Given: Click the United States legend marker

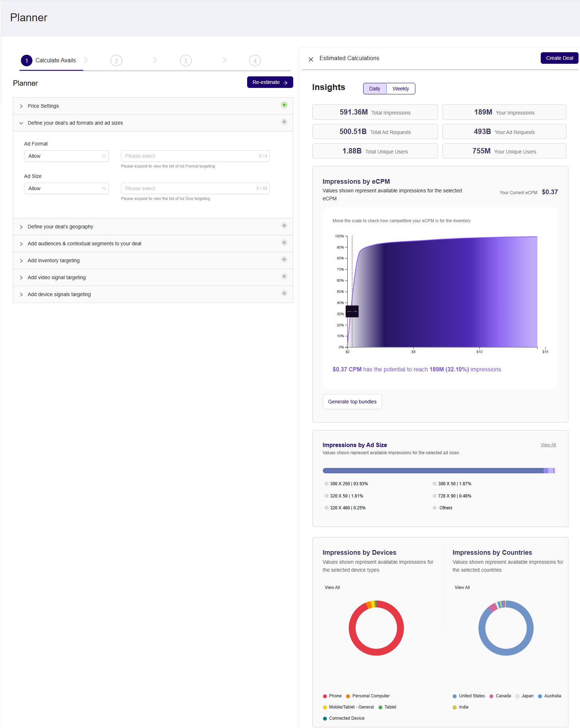Looking at the screenshot, I should pos(455,696).
